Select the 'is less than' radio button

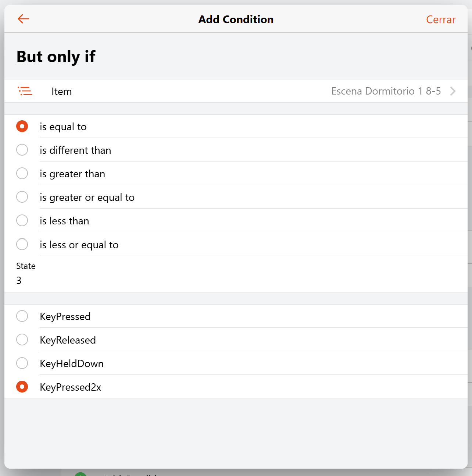[22, 221]
